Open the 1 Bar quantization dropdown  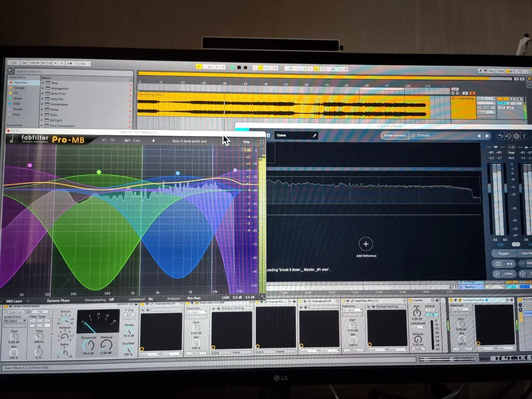[84, 63]
